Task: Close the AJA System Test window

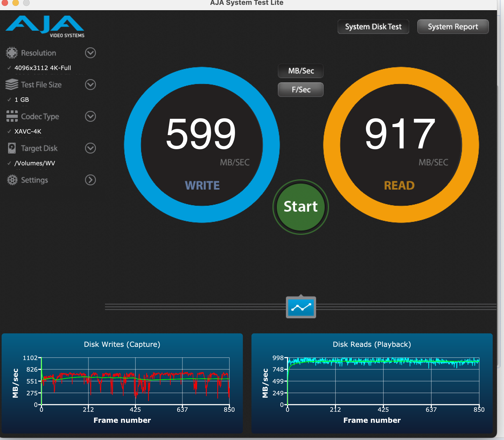Action: click(x=5, y=2)
